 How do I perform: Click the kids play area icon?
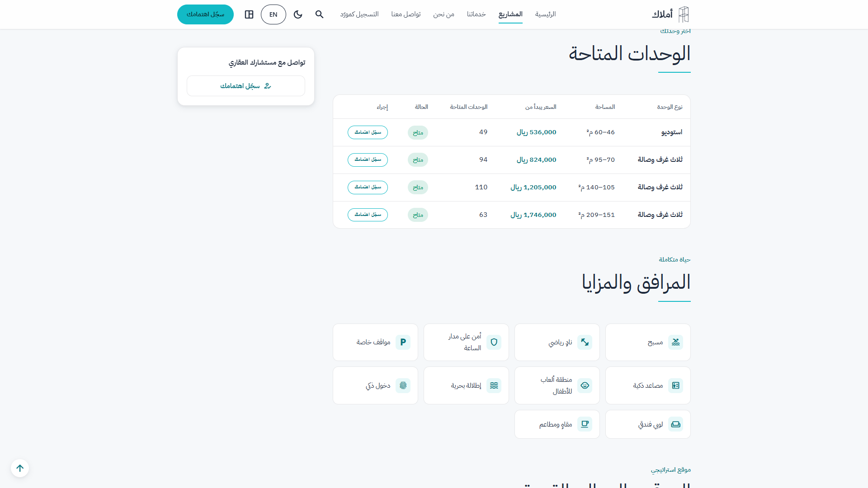[x=585, y=385]
